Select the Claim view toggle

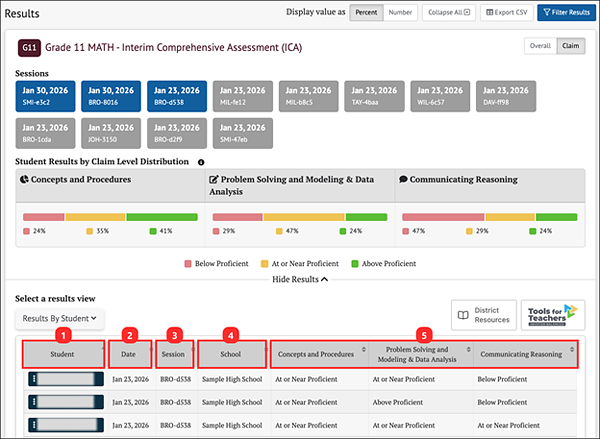(571, 46)
